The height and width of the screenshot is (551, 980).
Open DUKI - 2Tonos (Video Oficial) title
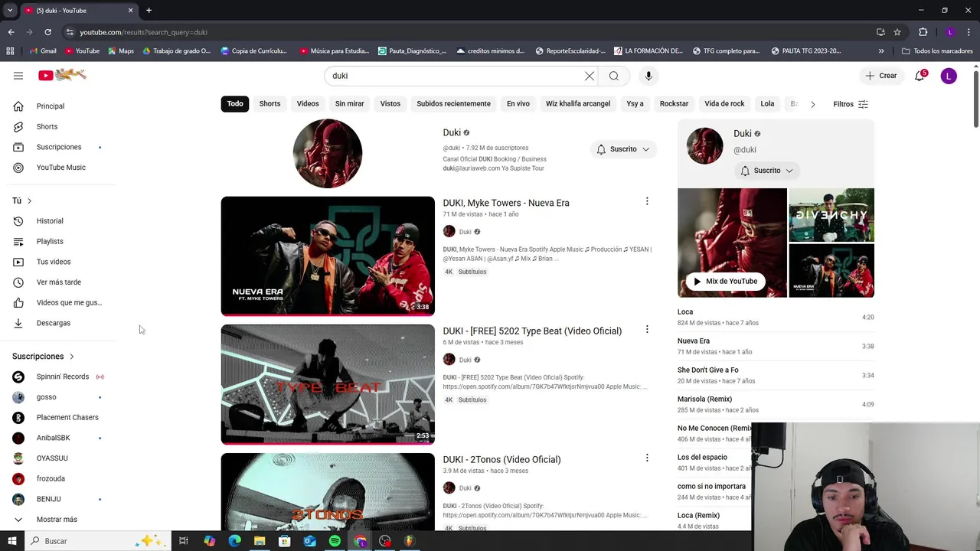[x=501, y=459]
